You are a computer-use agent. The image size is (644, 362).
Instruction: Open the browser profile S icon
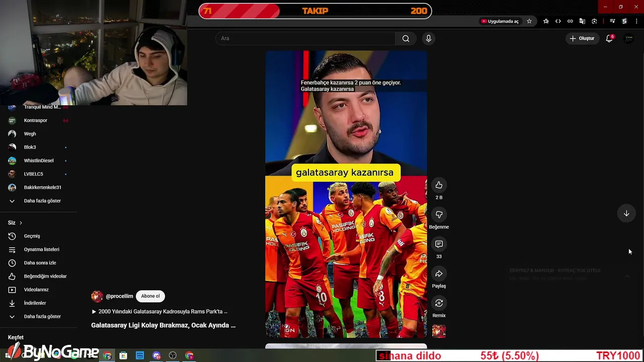coord(624,21)
